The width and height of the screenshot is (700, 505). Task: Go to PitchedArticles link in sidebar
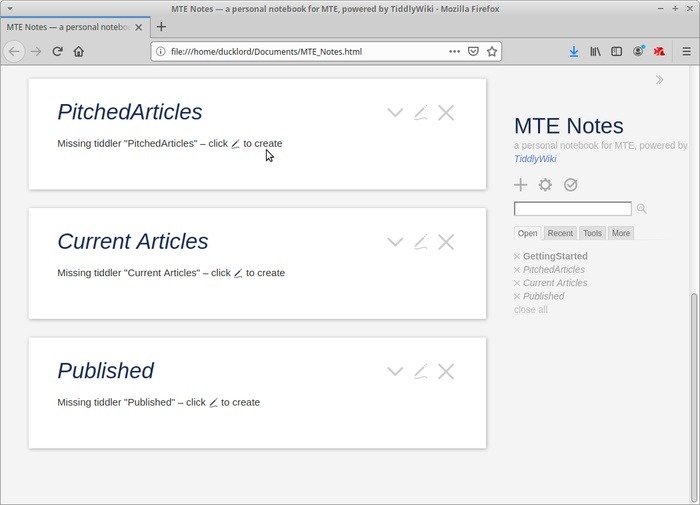[x=554, y=270]
